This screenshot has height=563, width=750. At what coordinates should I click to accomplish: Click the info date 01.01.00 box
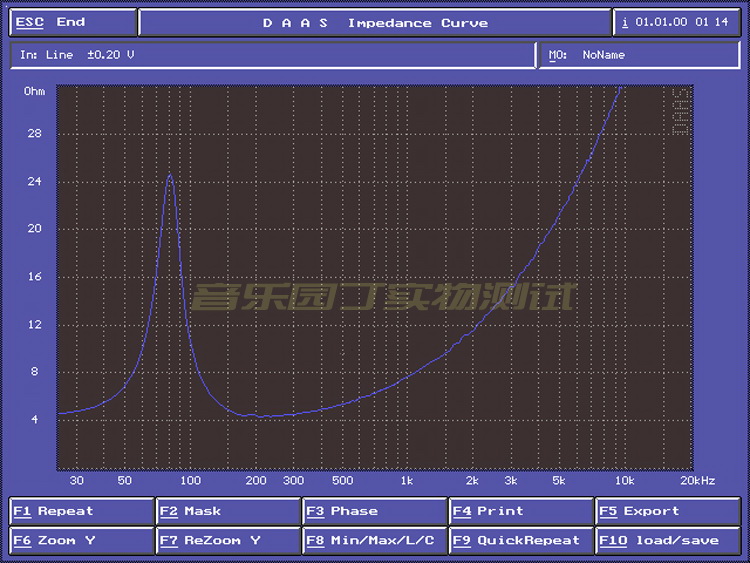pyautogui.click(x=677, y=22)
